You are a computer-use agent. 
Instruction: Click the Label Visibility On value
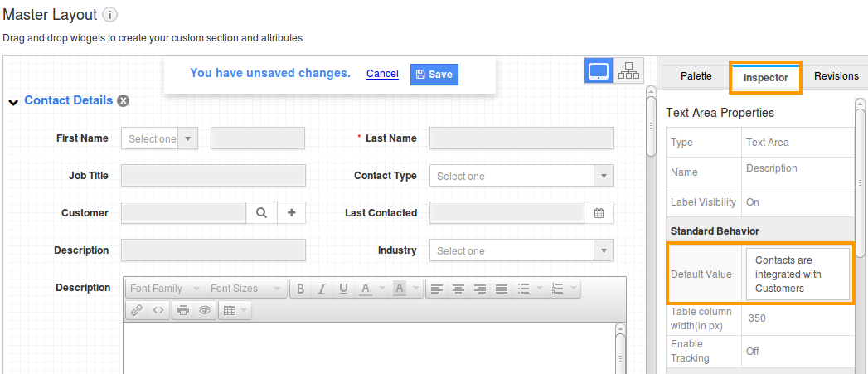[x=752, y=202]
